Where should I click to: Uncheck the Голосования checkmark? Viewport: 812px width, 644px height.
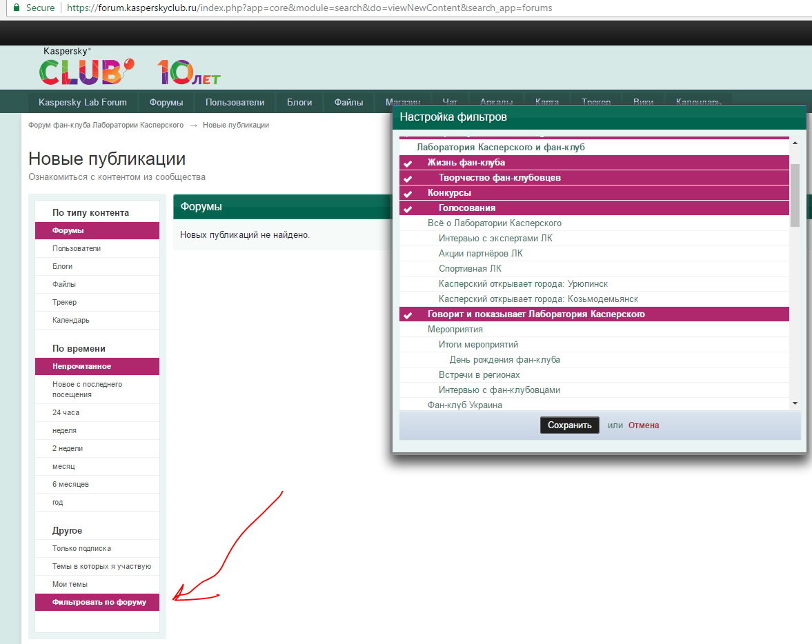(408, 209)
